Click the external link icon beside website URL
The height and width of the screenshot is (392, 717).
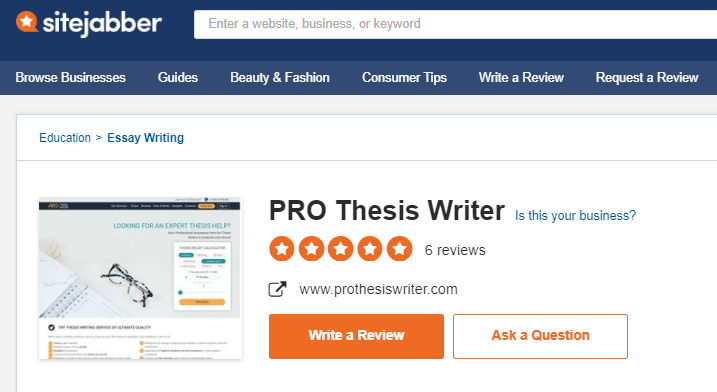(277, 289)
